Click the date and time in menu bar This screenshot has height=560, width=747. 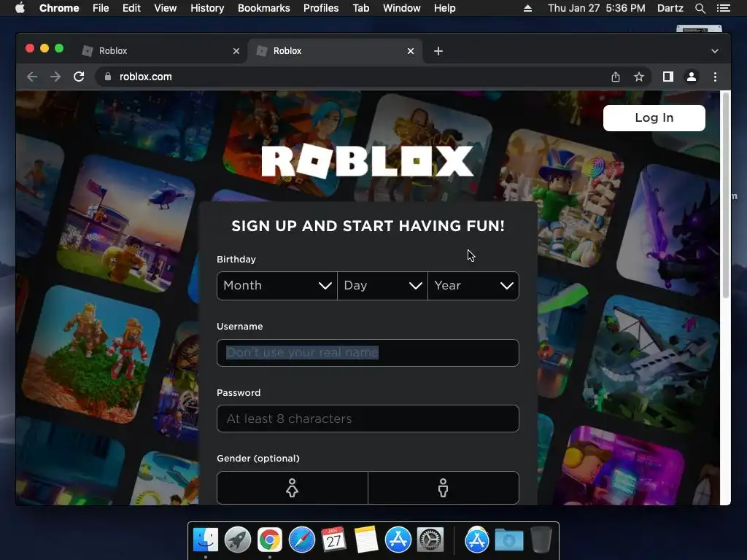click(597, 8)
